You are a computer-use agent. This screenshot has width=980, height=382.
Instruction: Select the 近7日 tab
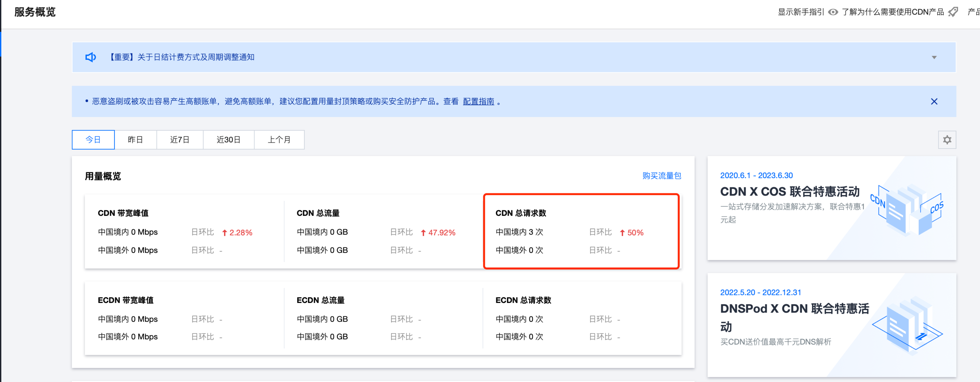180,140
